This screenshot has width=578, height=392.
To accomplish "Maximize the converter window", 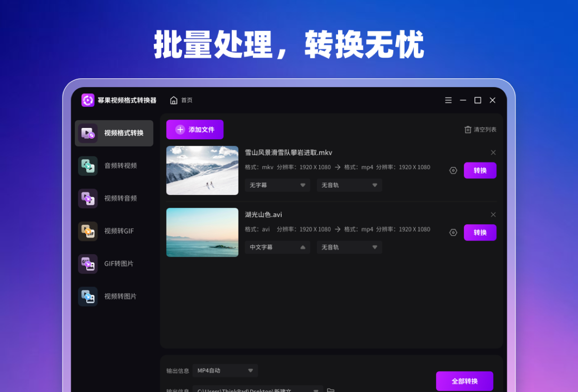I will click(x=478, y=100).
